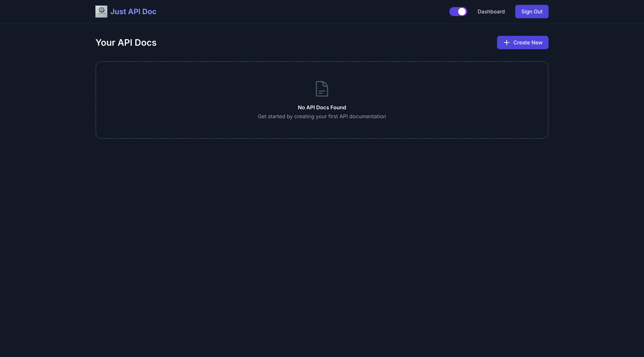The width and height of the screenshot is (644, 357).
Task: Click the Create New button
Action: 523,43
